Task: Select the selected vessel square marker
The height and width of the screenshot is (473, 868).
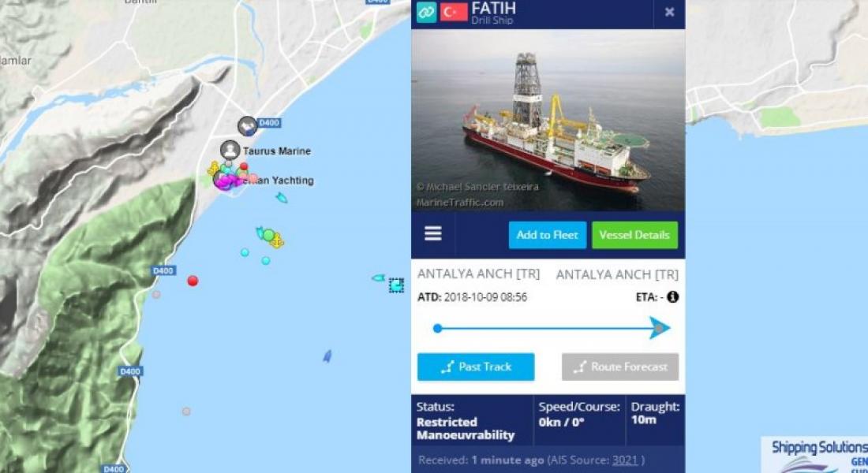Action: 396,285
